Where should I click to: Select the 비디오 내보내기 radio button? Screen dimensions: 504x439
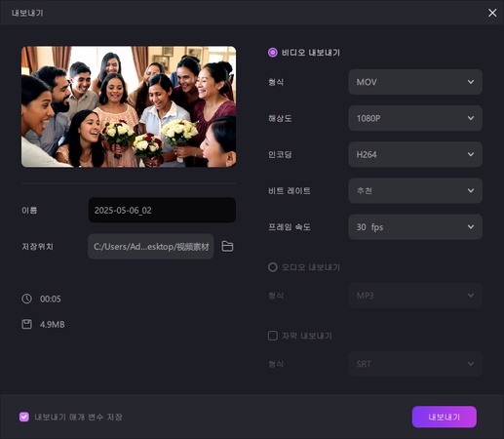coord(273,53)
